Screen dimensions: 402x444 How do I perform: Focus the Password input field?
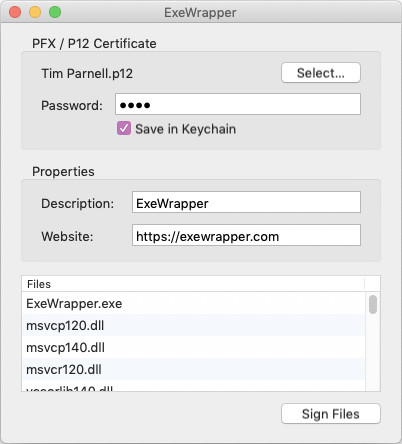point(238,104)
